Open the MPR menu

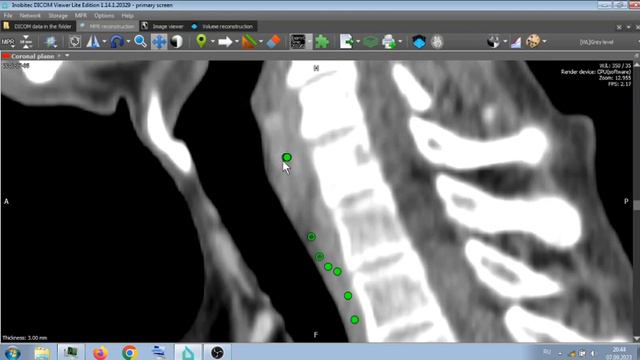point(80,16)
